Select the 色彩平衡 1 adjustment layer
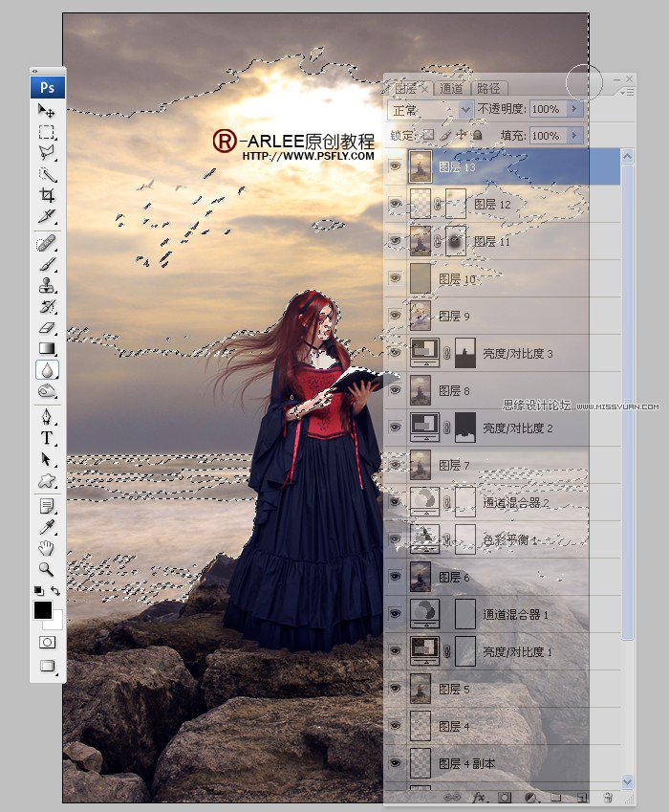The height and width of the screenshot is (812, 669). point(503,539)
